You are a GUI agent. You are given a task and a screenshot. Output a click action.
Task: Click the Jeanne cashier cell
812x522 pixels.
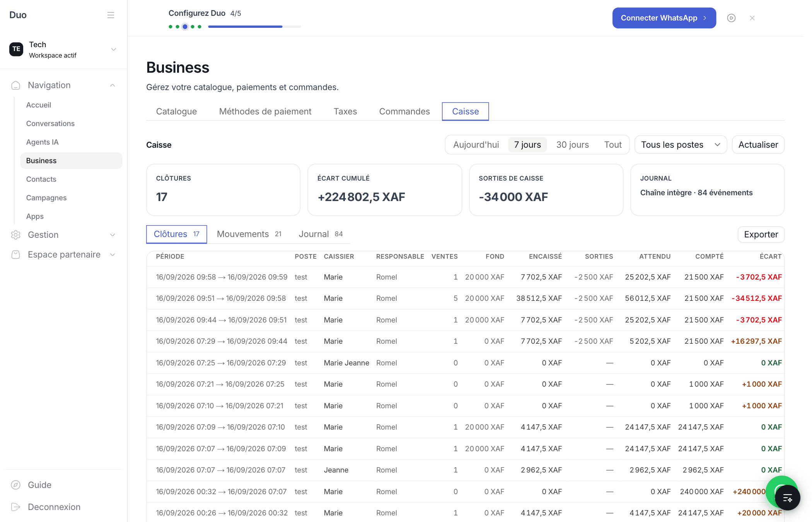click(x=336, y=470)
